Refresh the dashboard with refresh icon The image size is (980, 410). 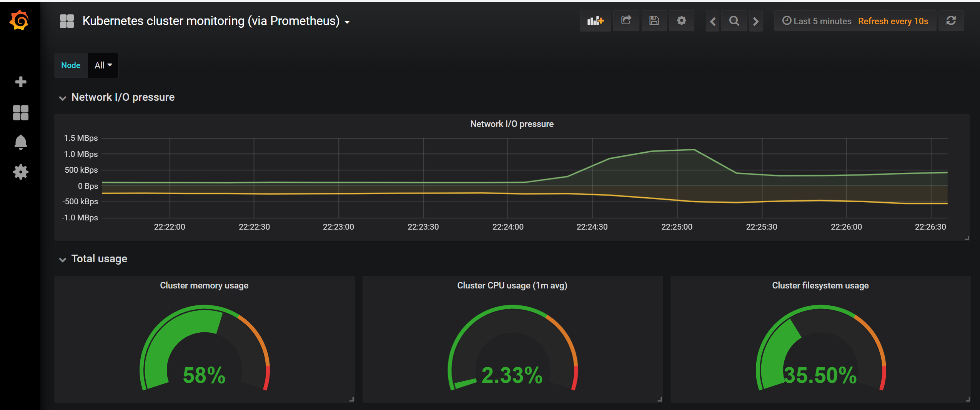[x=951, y=21]
